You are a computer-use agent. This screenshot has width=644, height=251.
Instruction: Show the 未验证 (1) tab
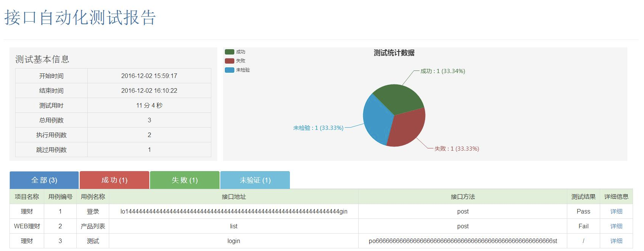pos(255,180)
